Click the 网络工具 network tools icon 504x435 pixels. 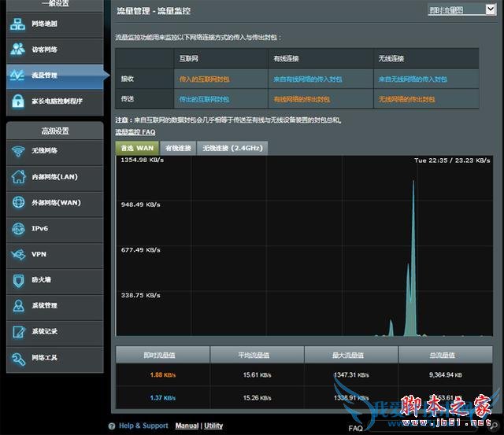pyautogui.click(x=18, y=359)
